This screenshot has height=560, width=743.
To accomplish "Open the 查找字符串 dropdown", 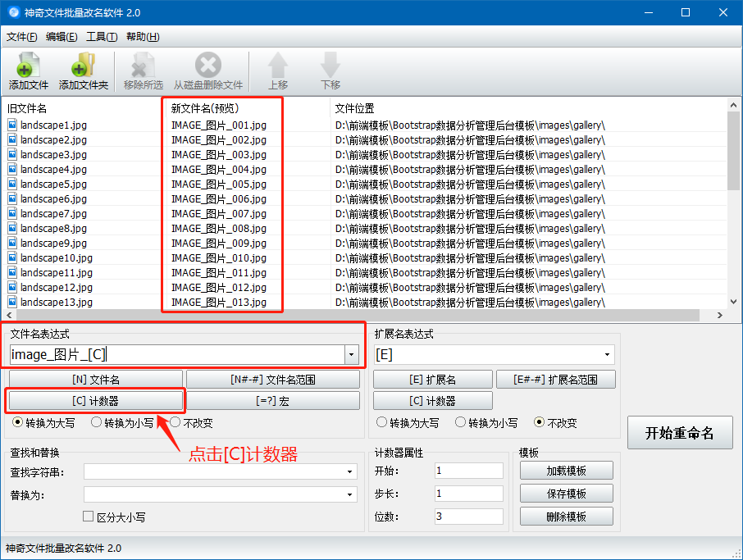I will pyautogui.click(x=349, y=471).
